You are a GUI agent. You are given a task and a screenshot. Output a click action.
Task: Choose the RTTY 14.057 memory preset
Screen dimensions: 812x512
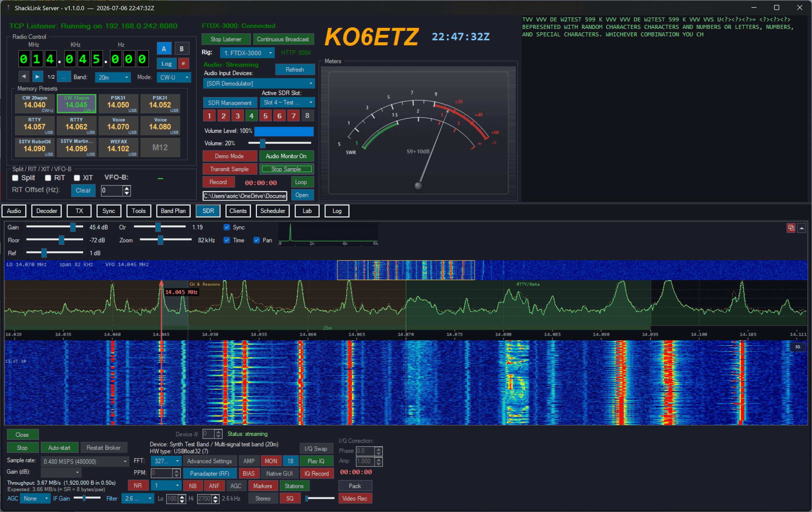point(35,126)
